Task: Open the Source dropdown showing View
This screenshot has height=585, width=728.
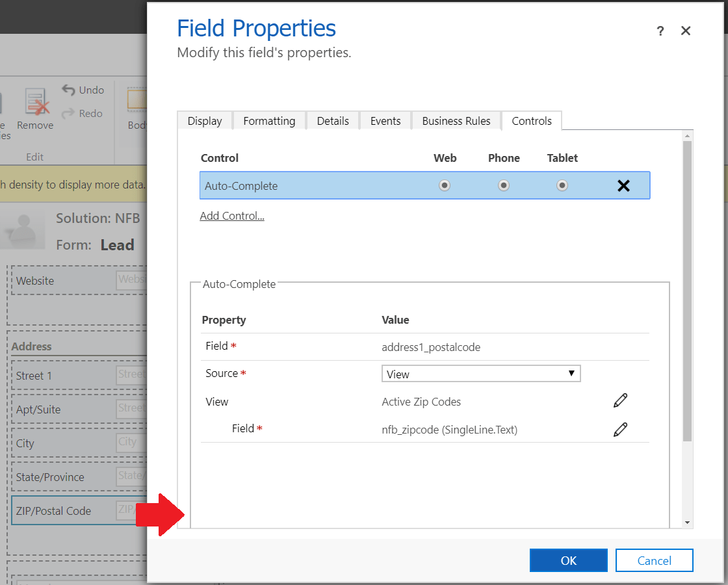Action: tap(480, 374)
